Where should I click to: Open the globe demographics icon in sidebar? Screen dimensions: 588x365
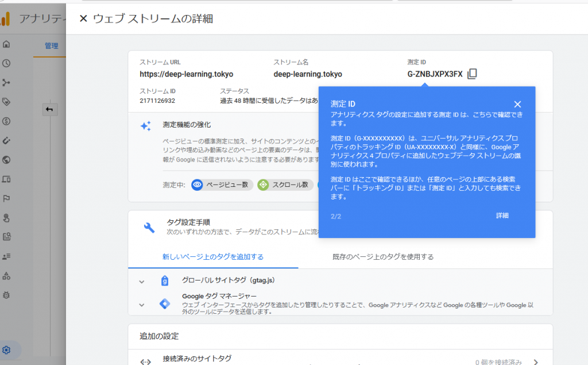coord(6,160)
